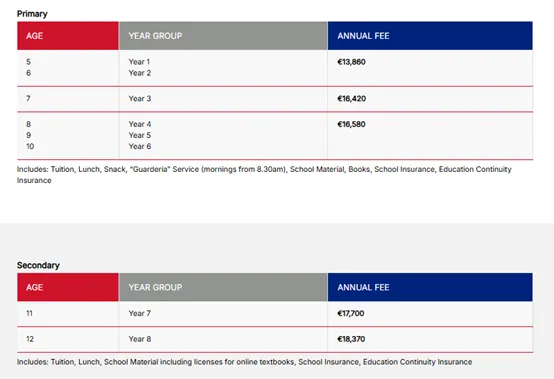Click the Secondary YEAR GROUP header
This screenshot has width=554, height=379.
tap(223, 287)
